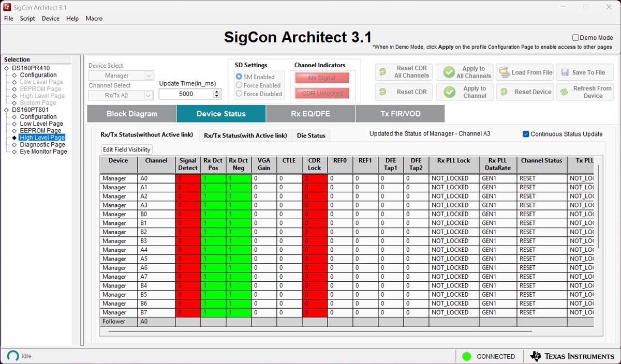
Task: Click the Refresh From Device icon
Action: click(x=565, y=92)
